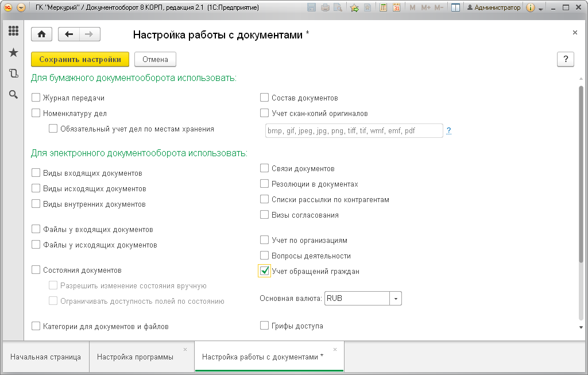Enable Файлы у исходящих документов

36,245
